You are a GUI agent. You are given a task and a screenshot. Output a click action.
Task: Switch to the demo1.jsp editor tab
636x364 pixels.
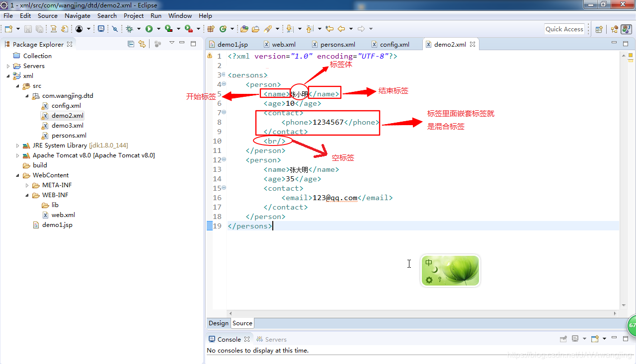(229, 44)
